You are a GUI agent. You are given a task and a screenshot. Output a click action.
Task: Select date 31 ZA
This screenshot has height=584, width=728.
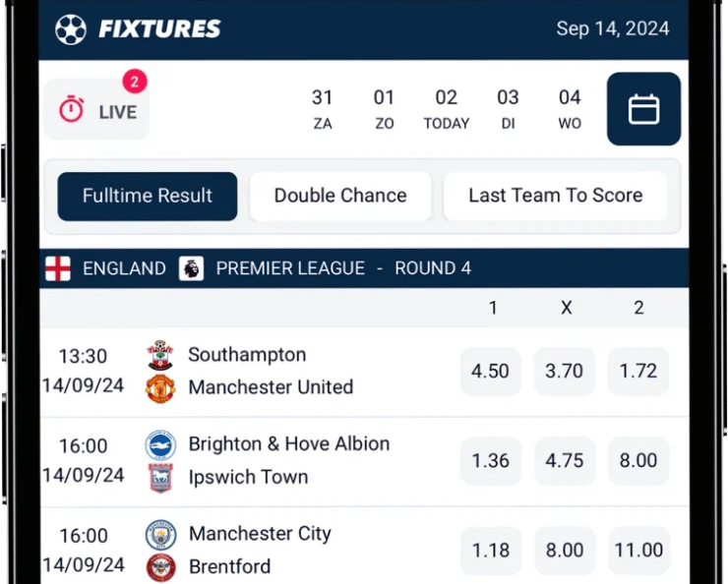(x=323, y=108)
